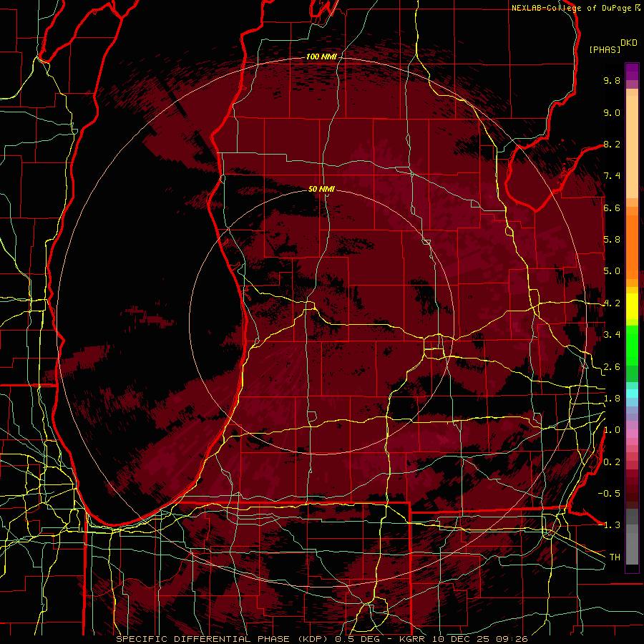The image size is (644, 644).
Task: Click the 7.4 value on the color scale
Action: 612,176
